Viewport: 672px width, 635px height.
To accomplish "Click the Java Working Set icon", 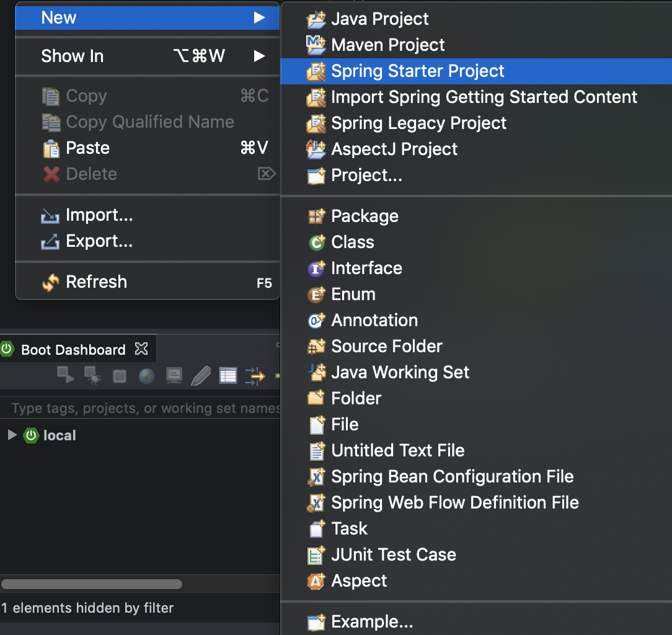I will pos(317,373).
